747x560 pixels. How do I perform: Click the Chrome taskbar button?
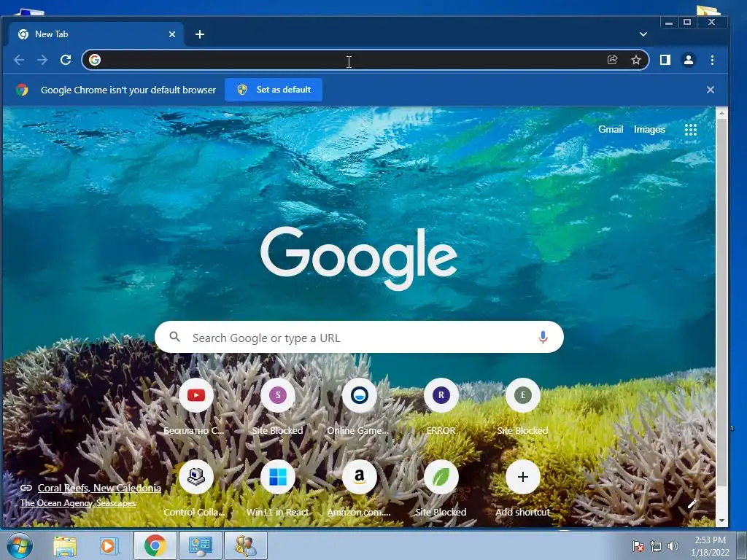click(155, 546)
